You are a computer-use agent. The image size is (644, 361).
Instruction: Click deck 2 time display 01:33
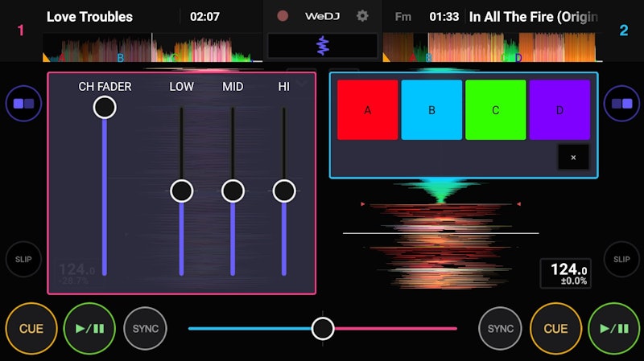point(444,17)
